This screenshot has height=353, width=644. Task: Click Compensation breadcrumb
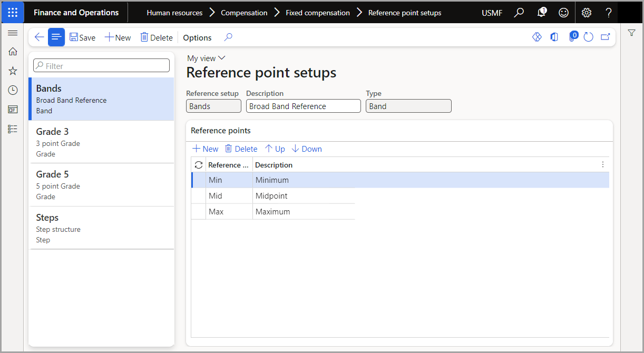point(244,13)
